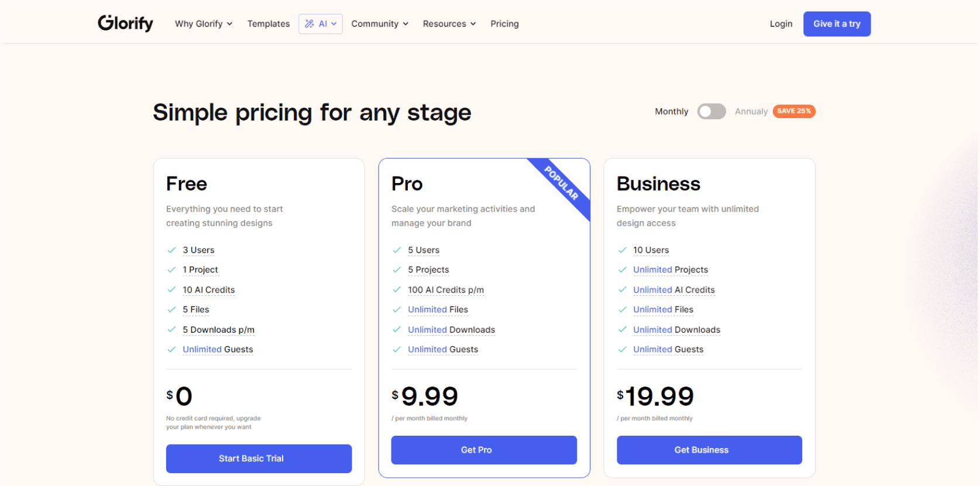Select the Monthly billing label
The width and height of the screenshot is (980, 486).
click(x=672, y=112)
